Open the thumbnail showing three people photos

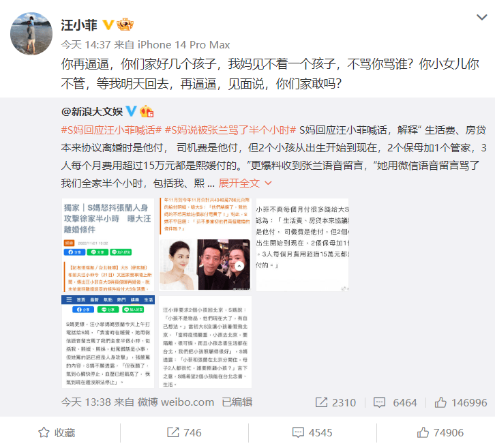[x=205, y=245]
